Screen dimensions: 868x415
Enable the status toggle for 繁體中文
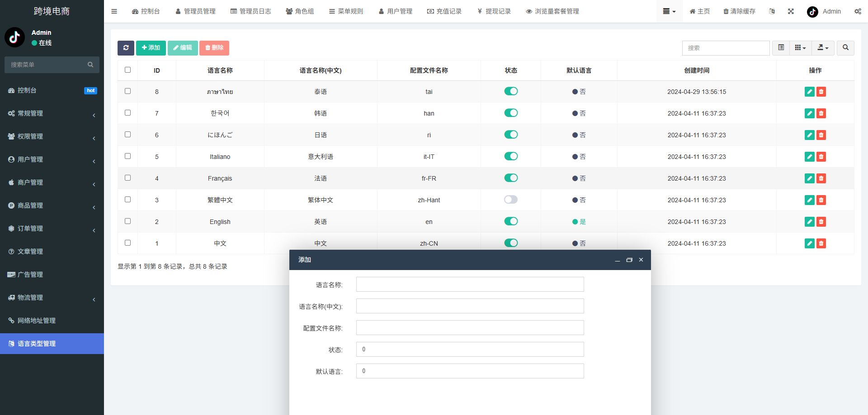click(x=511, y=199)
